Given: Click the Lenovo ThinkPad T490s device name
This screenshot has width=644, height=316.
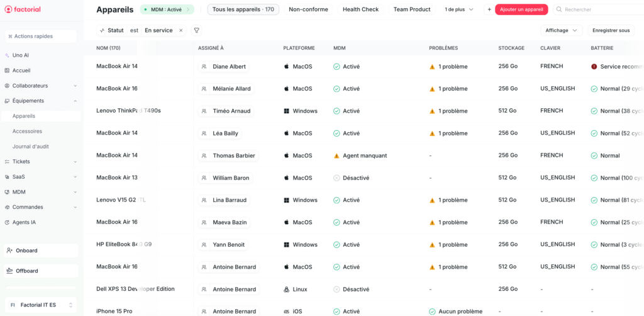Looking at the screenshot, I should coord(128,111).
